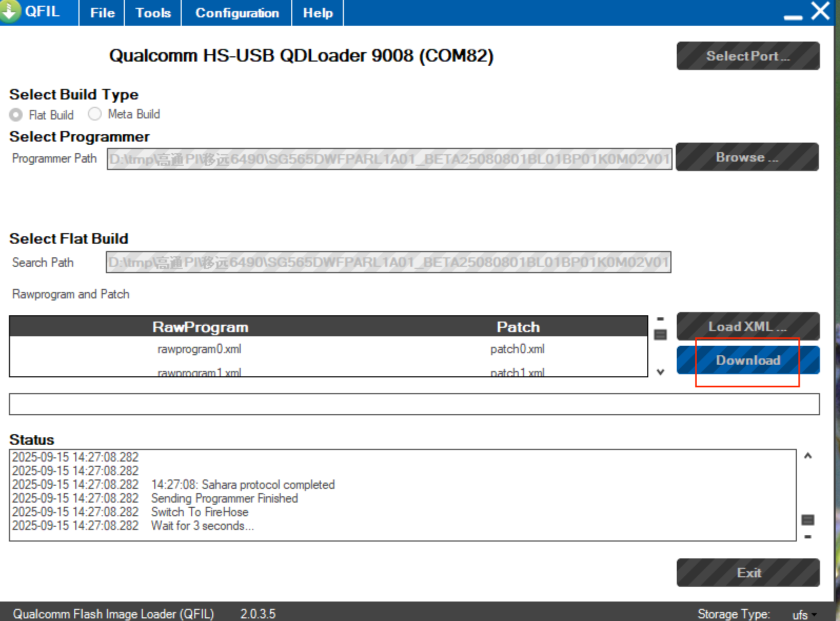Screen dimensions: 840x621
Task: Expand RawProgram list with down chevron
Action: coord(660,372)
